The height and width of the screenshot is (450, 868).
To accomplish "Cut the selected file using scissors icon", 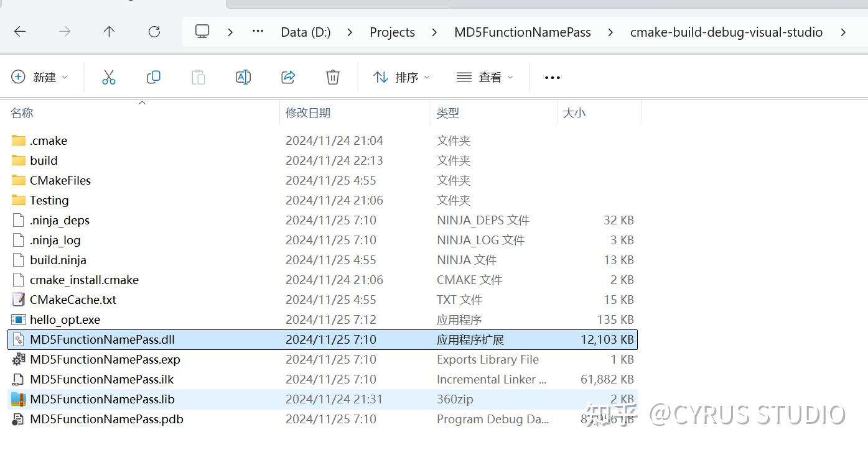I will click(x=109, y=76).
